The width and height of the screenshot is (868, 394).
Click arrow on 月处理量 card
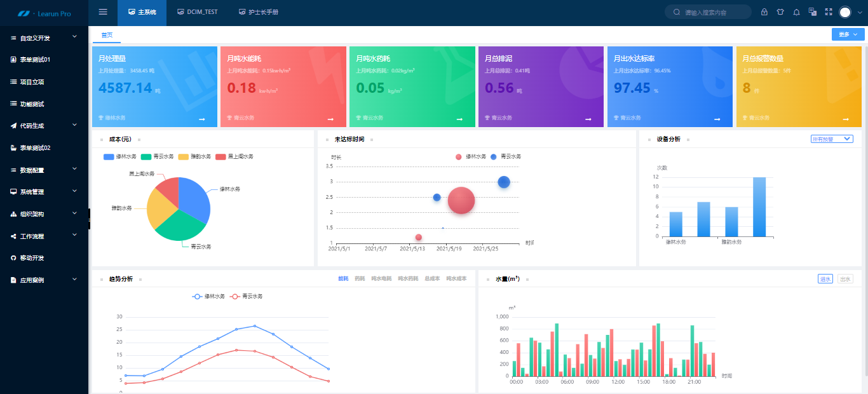coord(201,119)
